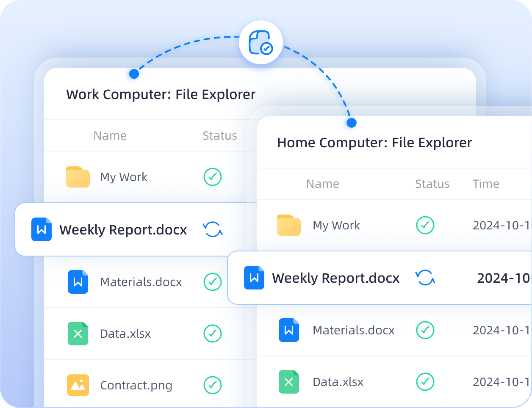532x408 pixels.
Task: Click the blue connector dot on Work Computer window
Action: tap(134, 74)
